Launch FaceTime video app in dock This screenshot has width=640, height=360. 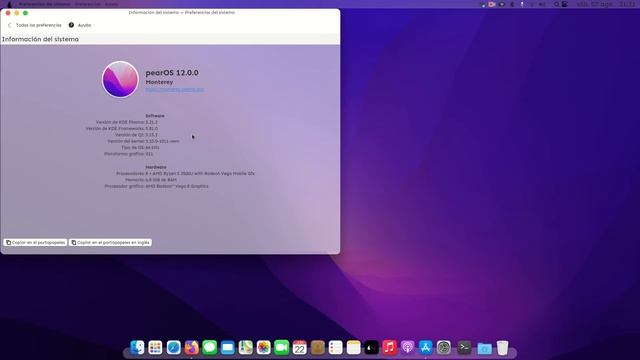[x=281, y=347]
